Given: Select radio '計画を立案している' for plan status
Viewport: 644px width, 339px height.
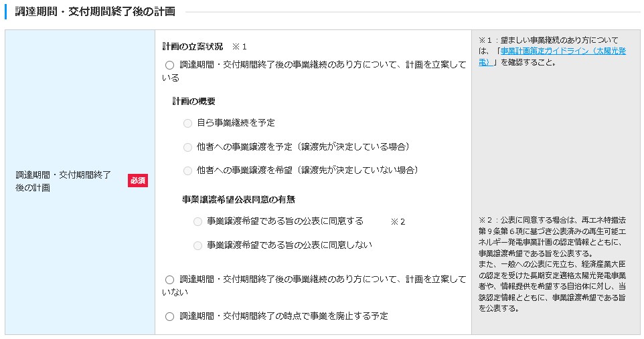Looking at the screenshot, I should point(169,66).
